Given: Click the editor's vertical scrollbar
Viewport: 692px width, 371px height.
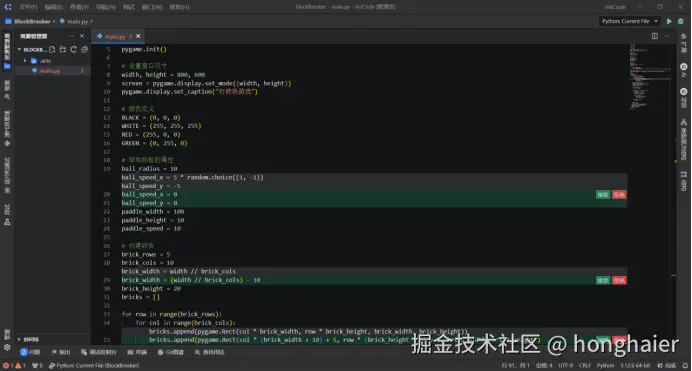Looking at the screenshot, I should click(673, 194).
